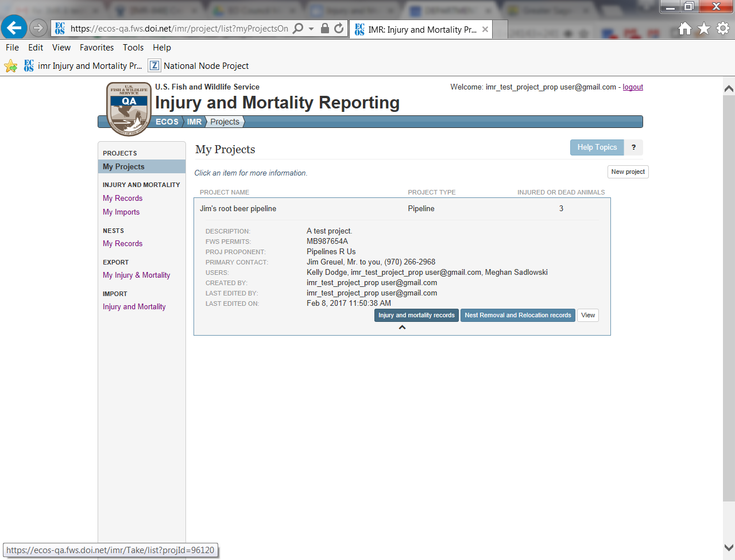This screenshot has height=560, width=735.
Task: Click Nest Removal and Relocation records
Action: (517, 315)
